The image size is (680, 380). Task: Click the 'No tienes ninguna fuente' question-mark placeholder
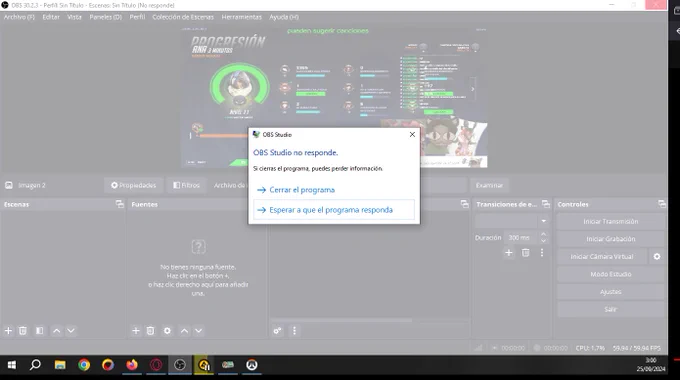pyautogui.click(x=198, y=247)
